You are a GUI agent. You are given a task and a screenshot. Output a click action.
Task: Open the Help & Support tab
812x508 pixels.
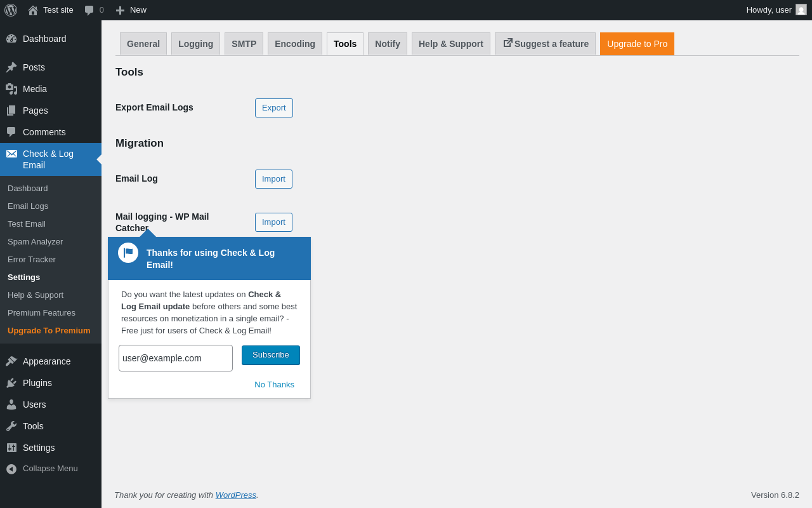451,44
